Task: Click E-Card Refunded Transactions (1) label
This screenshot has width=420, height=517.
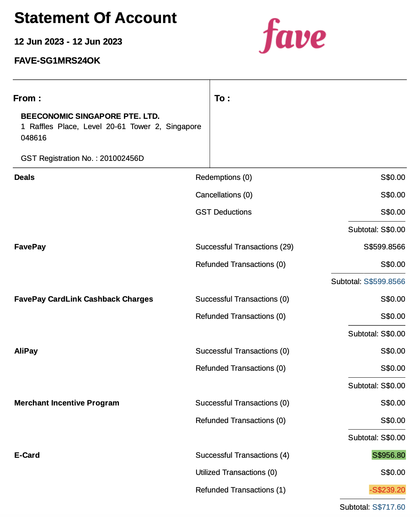Action: [240, 490]
